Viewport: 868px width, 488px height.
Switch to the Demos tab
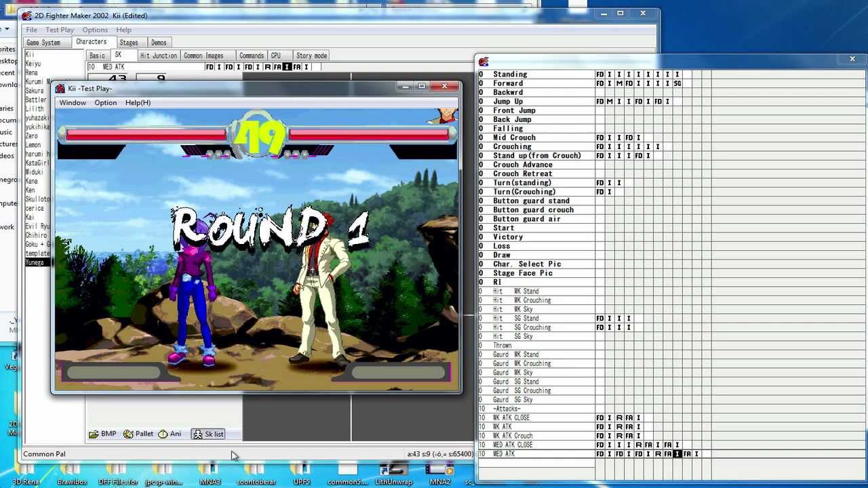159,43
